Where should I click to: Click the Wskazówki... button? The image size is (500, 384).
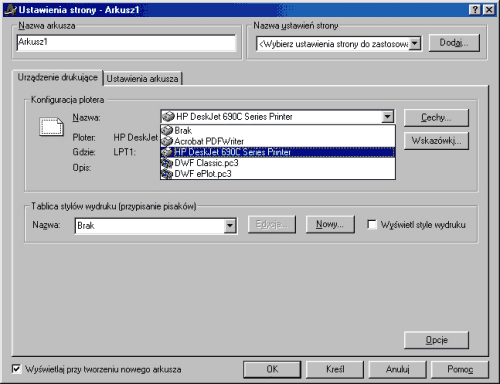tap(436, 141)
